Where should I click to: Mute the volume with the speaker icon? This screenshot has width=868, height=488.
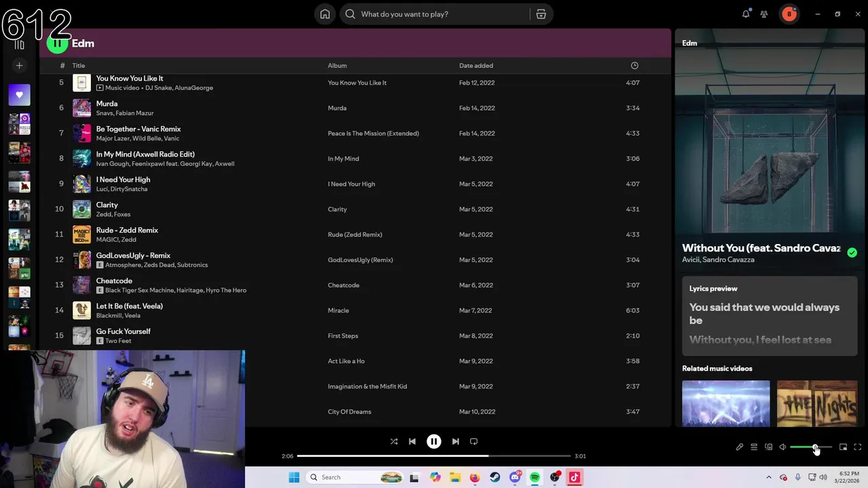[783, 447]
